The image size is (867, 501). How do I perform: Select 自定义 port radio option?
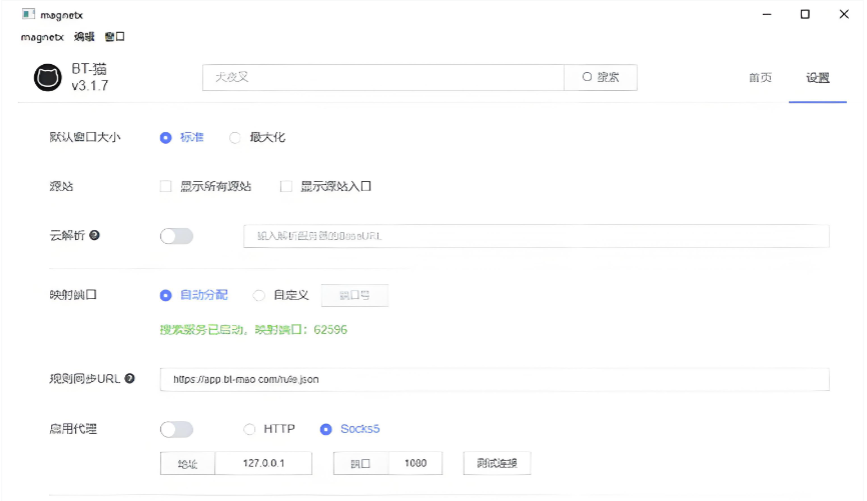click(x=259, y=295)
